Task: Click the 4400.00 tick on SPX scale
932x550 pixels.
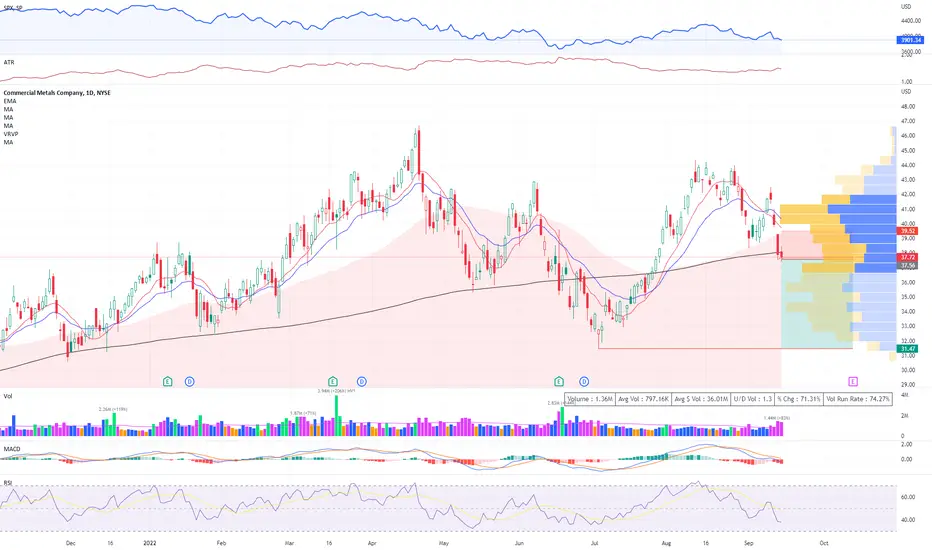Action: coord(911,20)
